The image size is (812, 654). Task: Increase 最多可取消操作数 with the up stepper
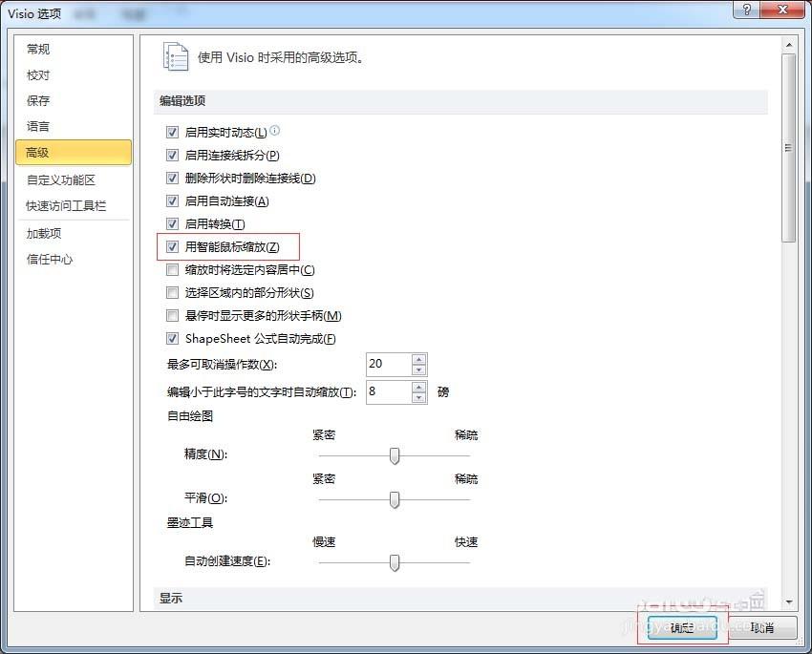pos(418,358)
